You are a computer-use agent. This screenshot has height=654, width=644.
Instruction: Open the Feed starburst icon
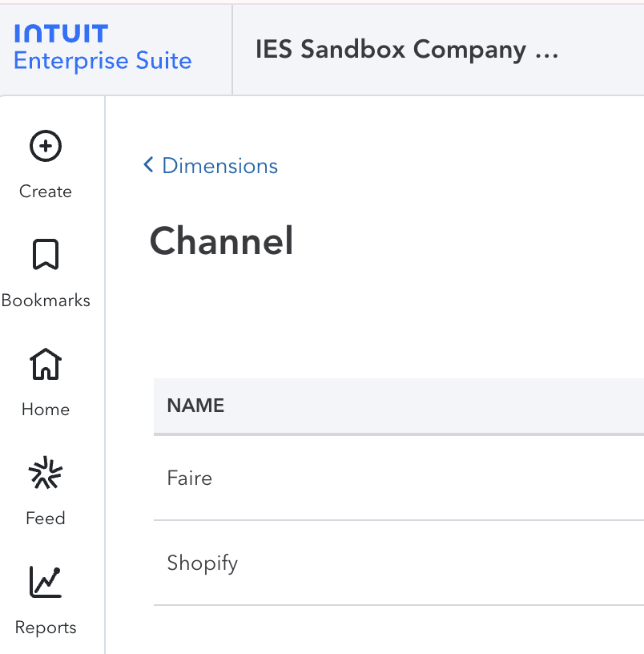point(46,474)
